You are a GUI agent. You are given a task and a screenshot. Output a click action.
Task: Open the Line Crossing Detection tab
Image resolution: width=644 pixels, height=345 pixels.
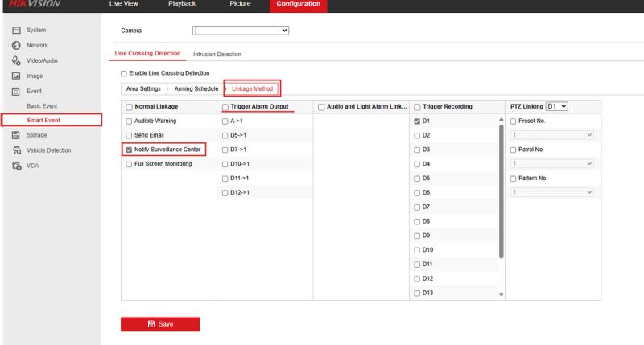tap(147, 53)
